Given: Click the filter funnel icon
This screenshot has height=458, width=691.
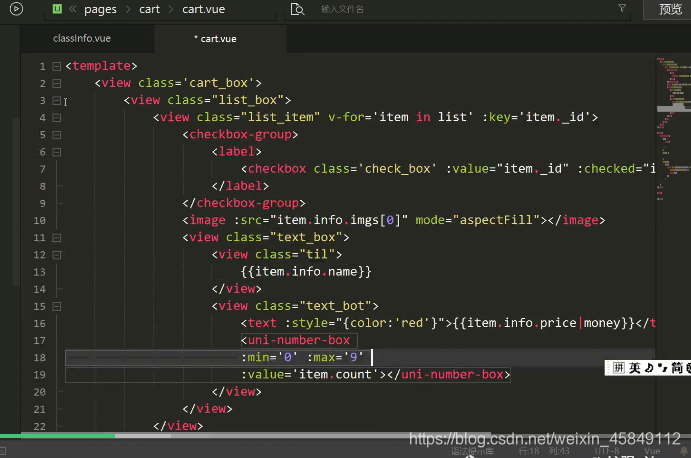Looking at the screenshot, I should pos(622,8).
